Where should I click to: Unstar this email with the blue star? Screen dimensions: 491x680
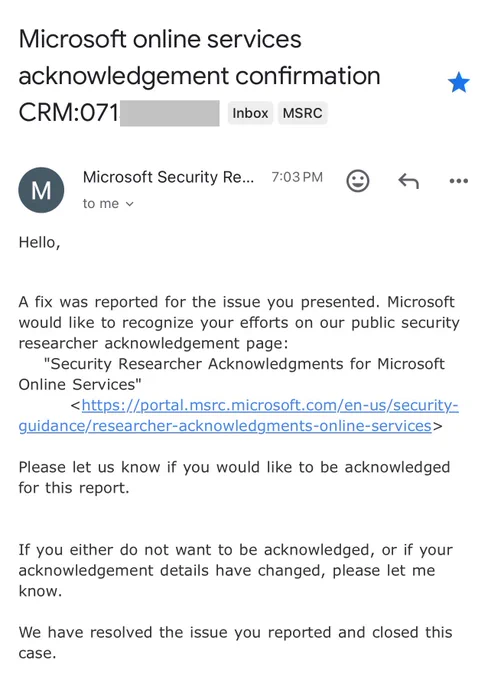pos(458,82)
